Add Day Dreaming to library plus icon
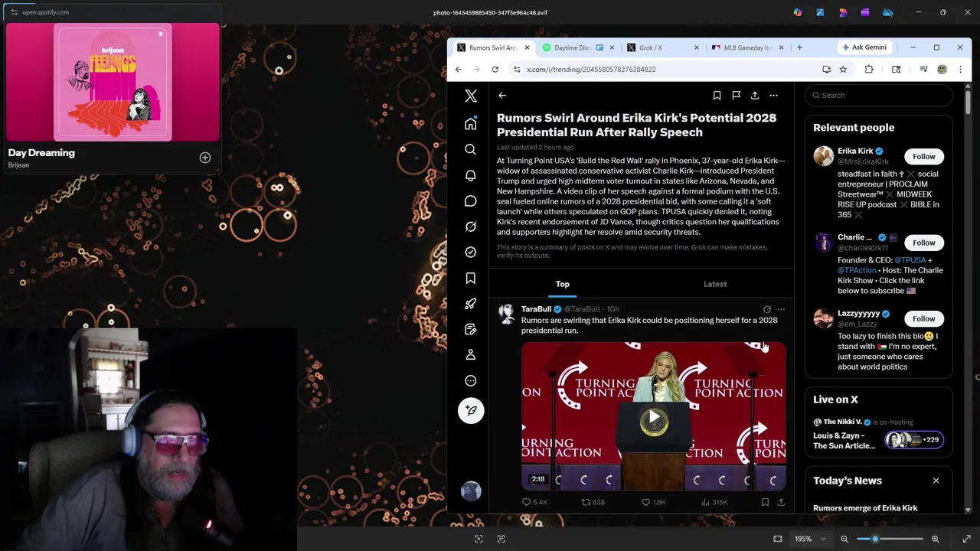 click(x=205, y=158)
